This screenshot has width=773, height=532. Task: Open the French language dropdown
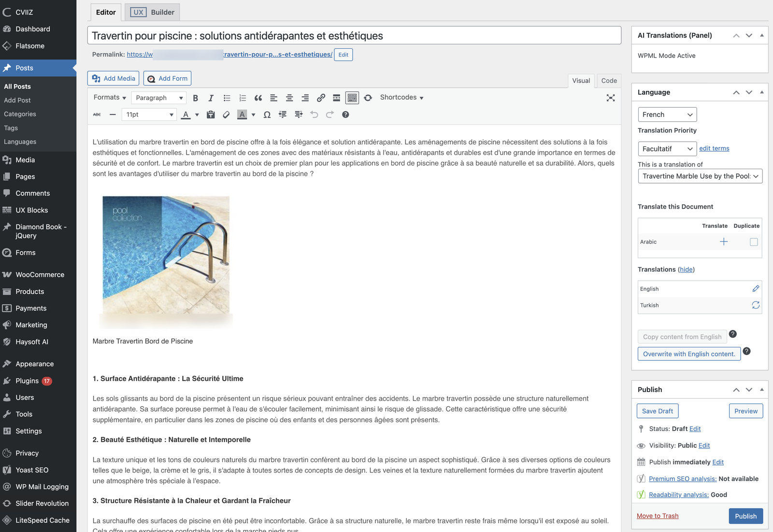pos(667,115)
